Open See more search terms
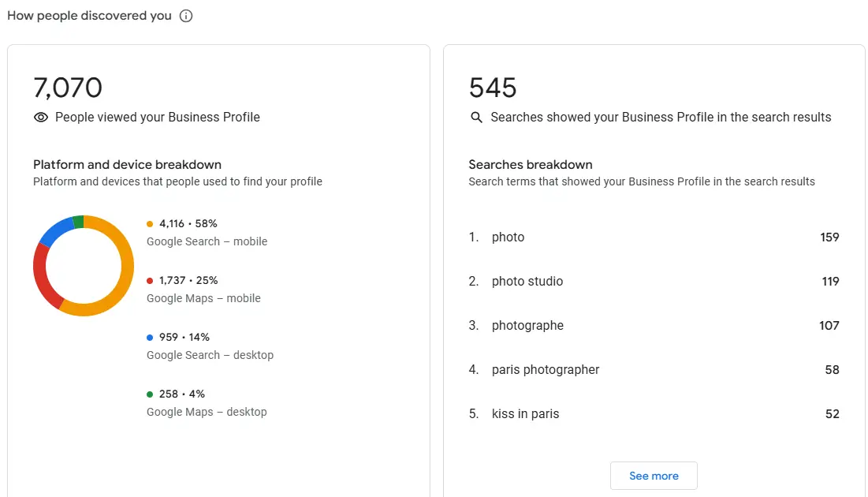Screen dimensions: 868x497 coord(654,476)
